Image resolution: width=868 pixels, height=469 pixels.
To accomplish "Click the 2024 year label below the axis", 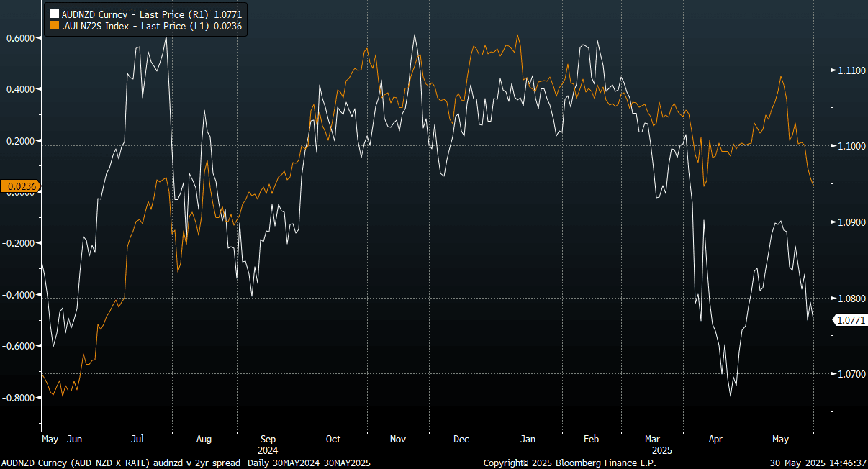I will [267, 450].
